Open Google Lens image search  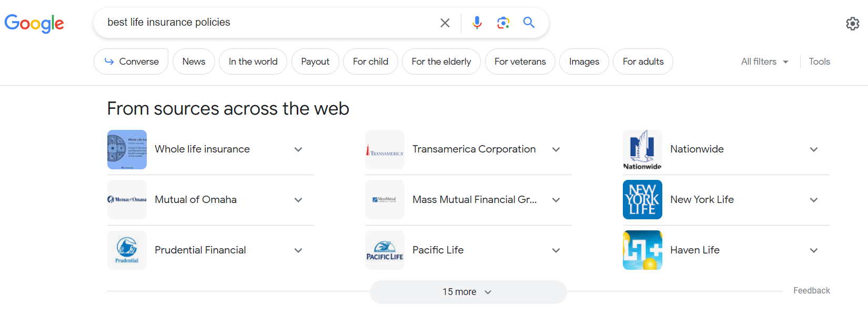[x=503, y=23]
